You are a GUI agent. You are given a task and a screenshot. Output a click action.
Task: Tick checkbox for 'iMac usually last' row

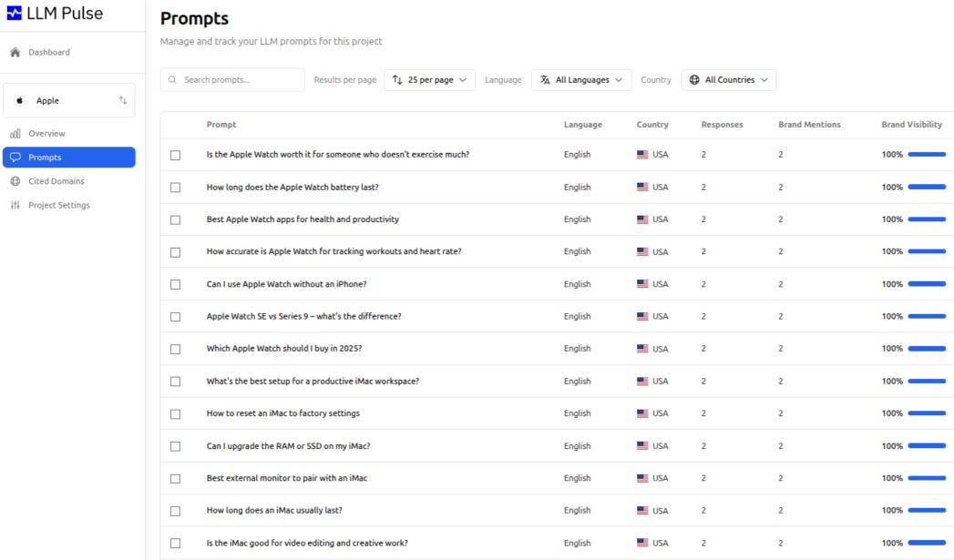pos(175,512)
